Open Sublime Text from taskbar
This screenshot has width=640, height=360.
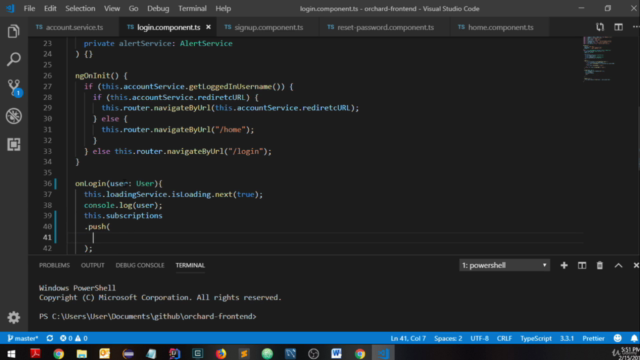[x=244, y=353]
